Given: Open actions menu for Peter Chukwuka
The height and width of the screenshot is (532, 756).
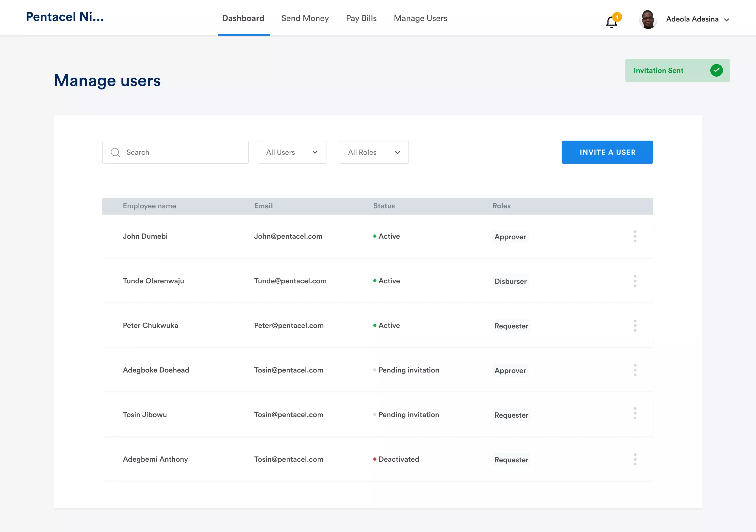Looking at the screenshot, I should 635,325.
